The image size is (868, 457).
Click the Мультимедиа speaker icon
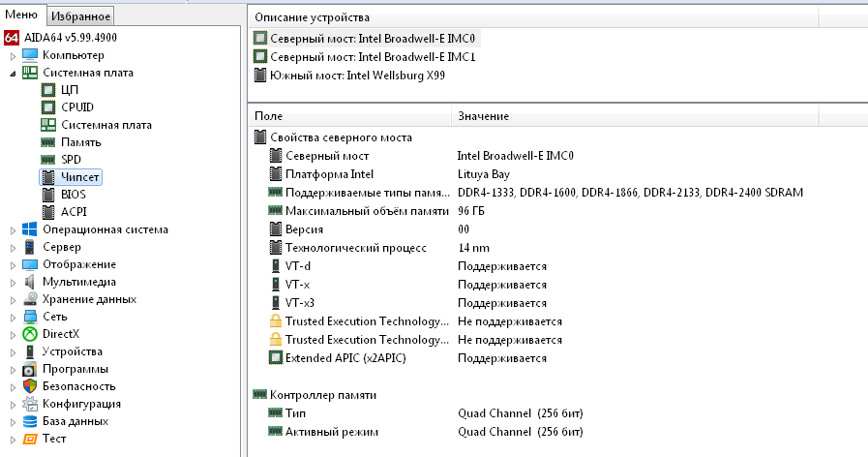[30, 282]
